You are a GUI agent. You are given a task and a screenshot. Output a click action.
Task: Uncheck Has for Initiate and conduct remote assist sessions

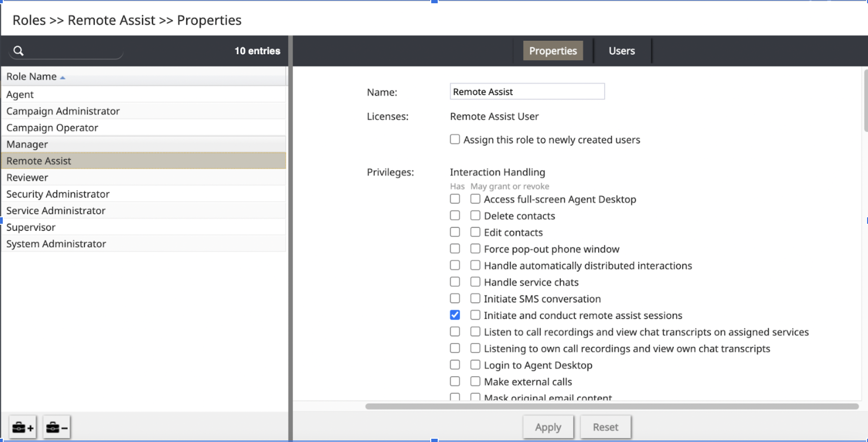(x=455, y=315)
